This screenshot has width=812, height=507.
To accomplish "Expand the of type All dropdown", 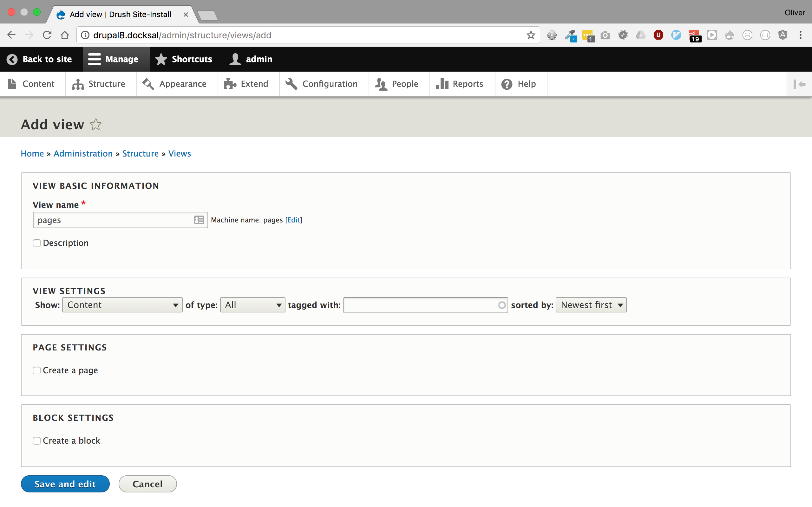I will [252, 305].
